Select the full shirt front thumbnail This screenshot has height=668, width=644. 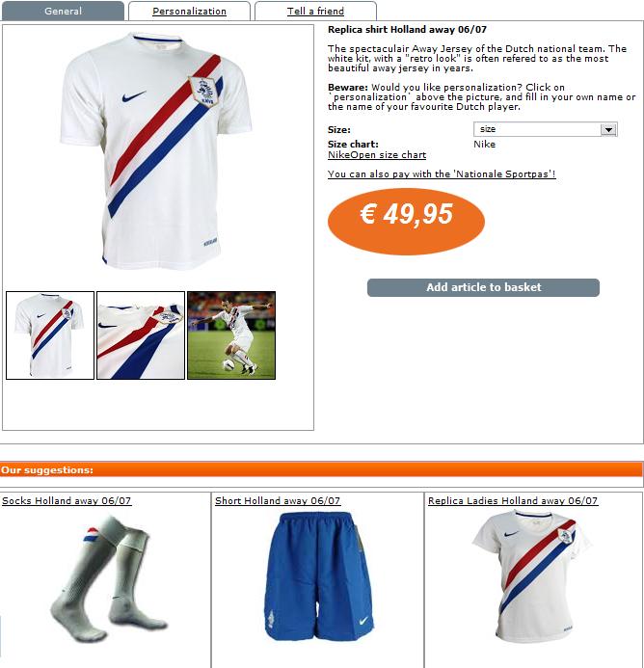click(50, 335)
